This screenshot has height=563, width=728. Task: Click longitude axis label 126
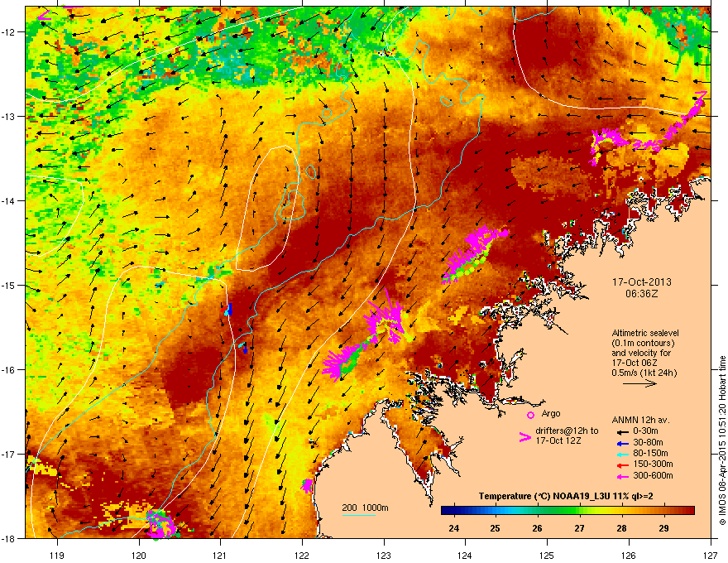(629, 555)
